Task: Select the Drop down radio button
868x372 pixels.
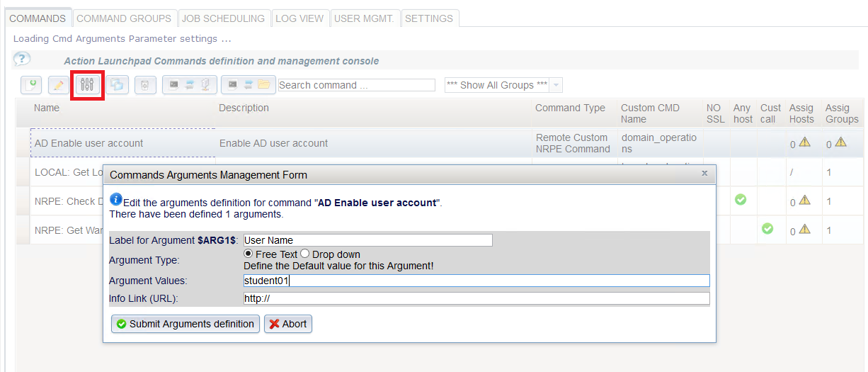Action: [x=305, y=254]
